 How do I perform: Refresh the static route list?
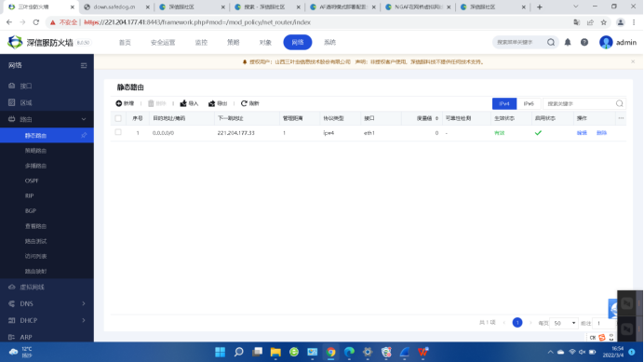point(249,103)
